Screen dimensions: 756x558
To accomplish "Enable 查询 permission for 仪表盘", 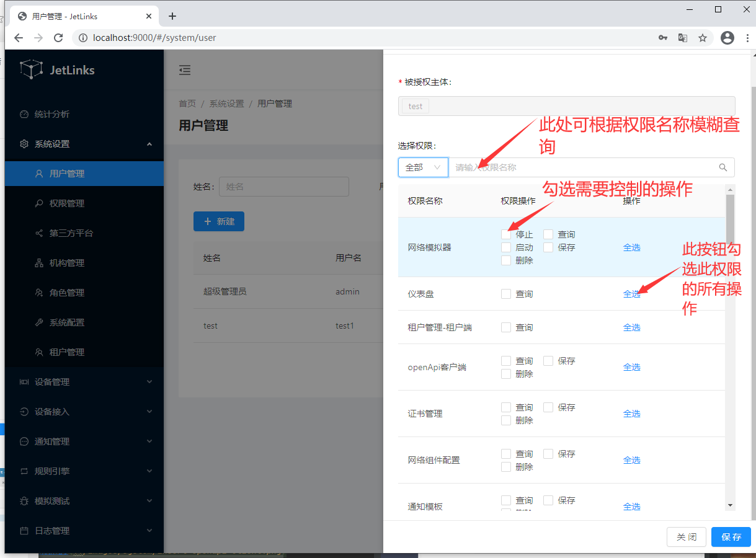I will tap(505, 293).
